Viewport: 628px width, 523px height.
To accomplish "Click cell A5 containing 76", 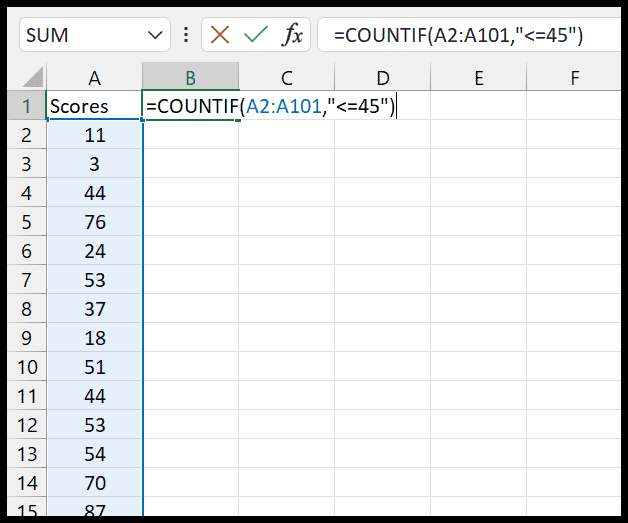I will [x=95, y=222].
